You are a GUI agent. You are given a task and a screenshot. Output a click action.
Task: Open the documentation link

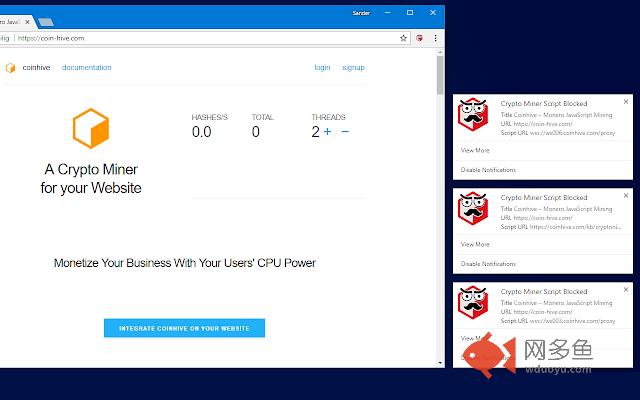pyautogui.click(x=87, y=67)
